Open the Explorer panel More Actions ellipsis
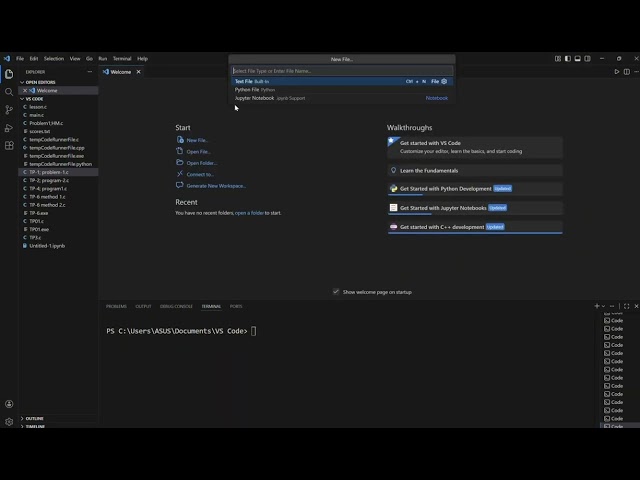 pos(90,72)
